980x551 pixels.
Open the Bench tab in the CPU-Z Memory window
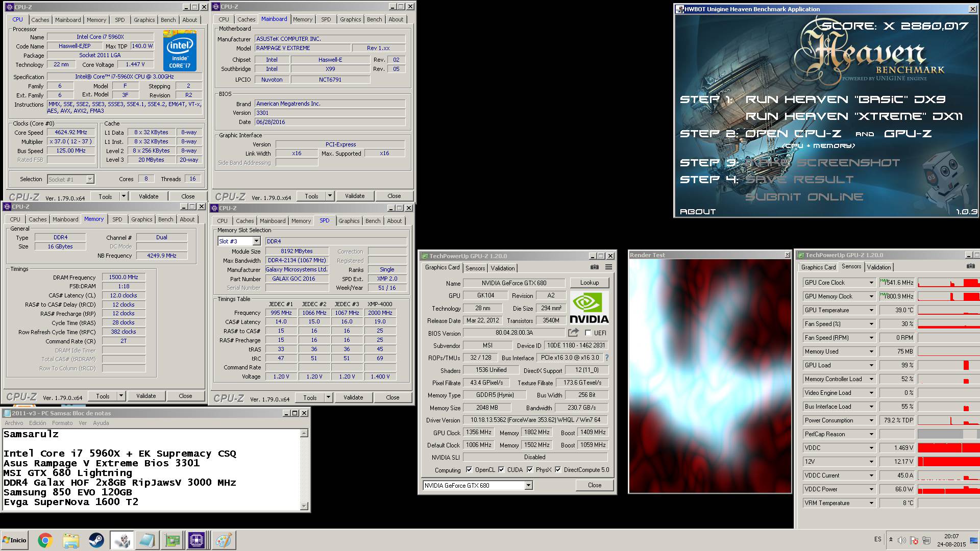[x=165, y=219]
